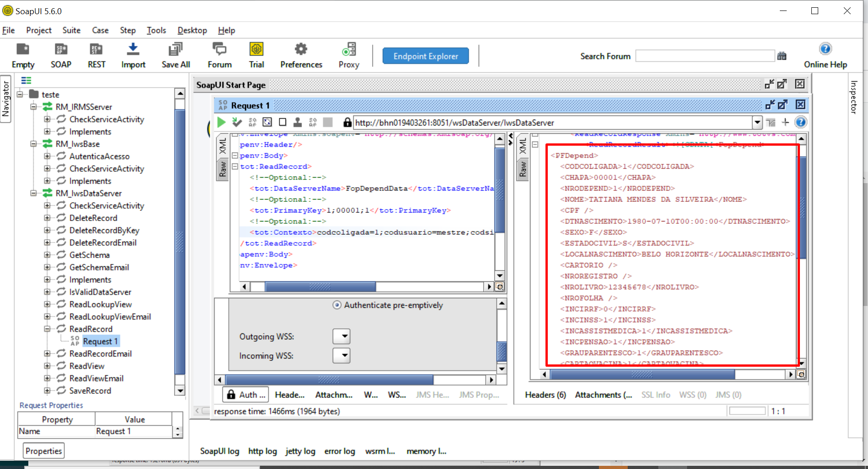Click the green checkmark icon next to Submit
The width and height of the screenshot is (868, 469).
(x=237, y=122)
